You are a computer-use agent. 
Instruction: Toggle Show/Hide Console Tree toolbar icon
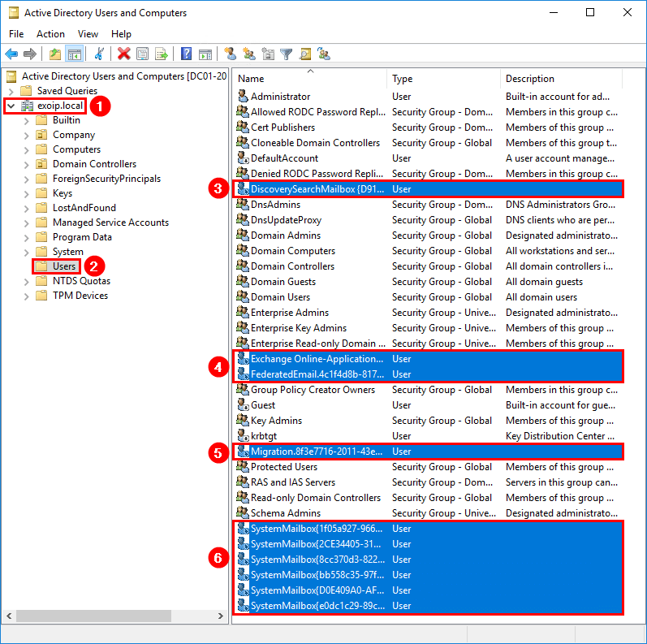click(75, 54)
